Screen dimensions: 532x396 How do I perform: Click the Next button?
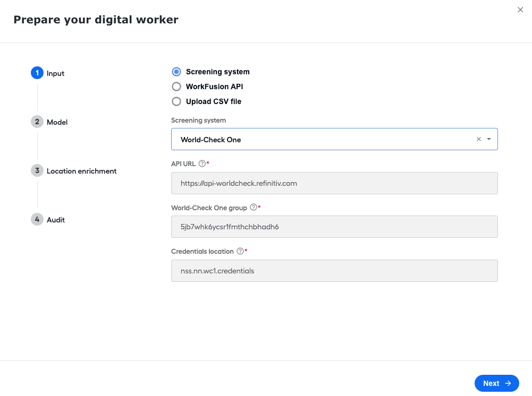pyautogui.click(x=497, y=383)
